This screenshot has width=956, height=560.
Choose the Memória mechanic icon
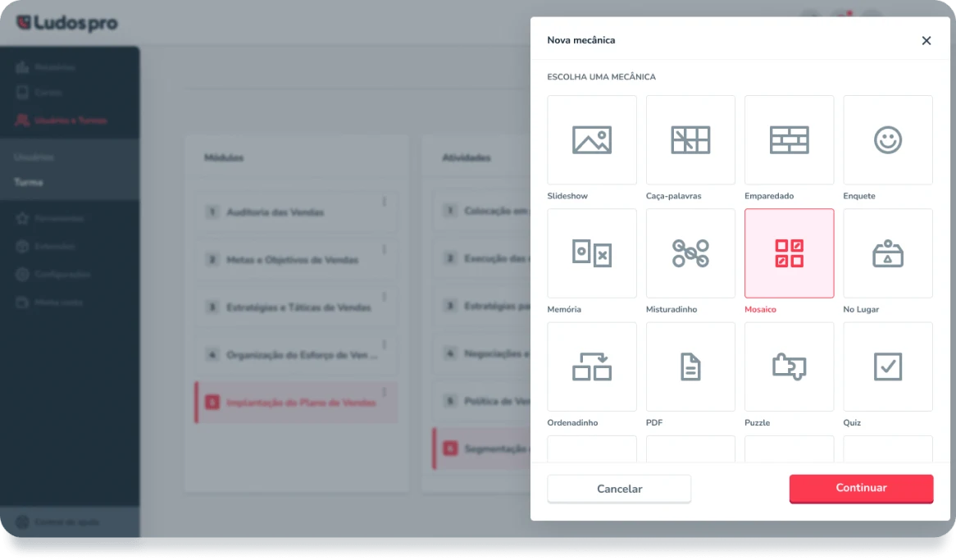(592, 253)
